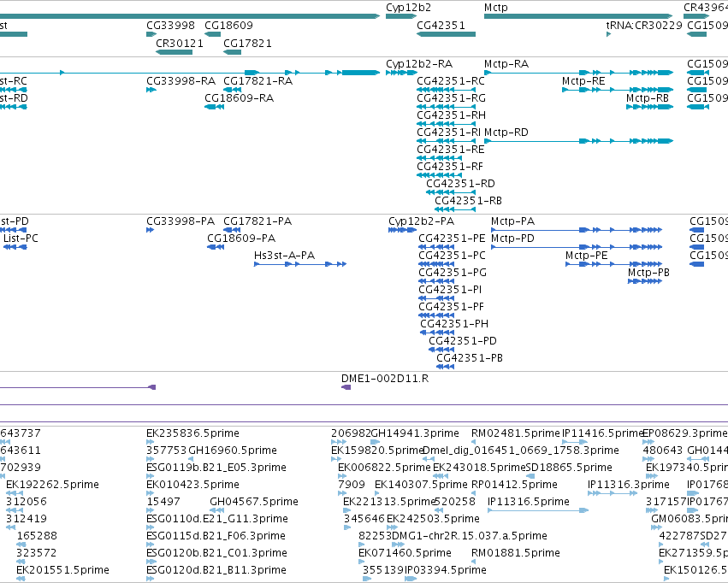
Task: Click protein CG42351-PF
Action: click(436, 315)
